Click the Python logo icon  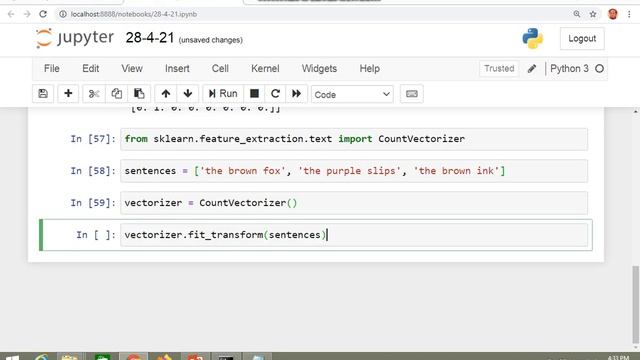pyautogui.click(x=533, y=38)
